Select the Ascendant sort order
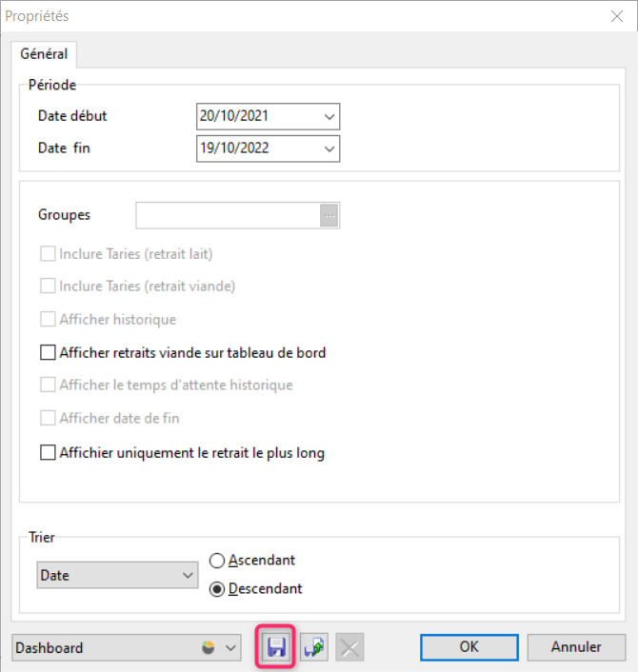 point(216,561)
